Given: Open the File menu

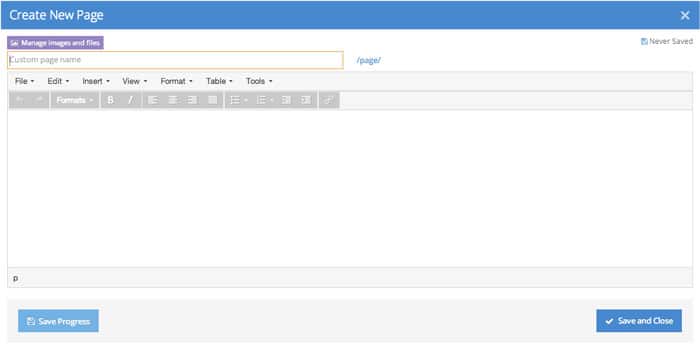Looking at the screenshot, I should point(25,81).
